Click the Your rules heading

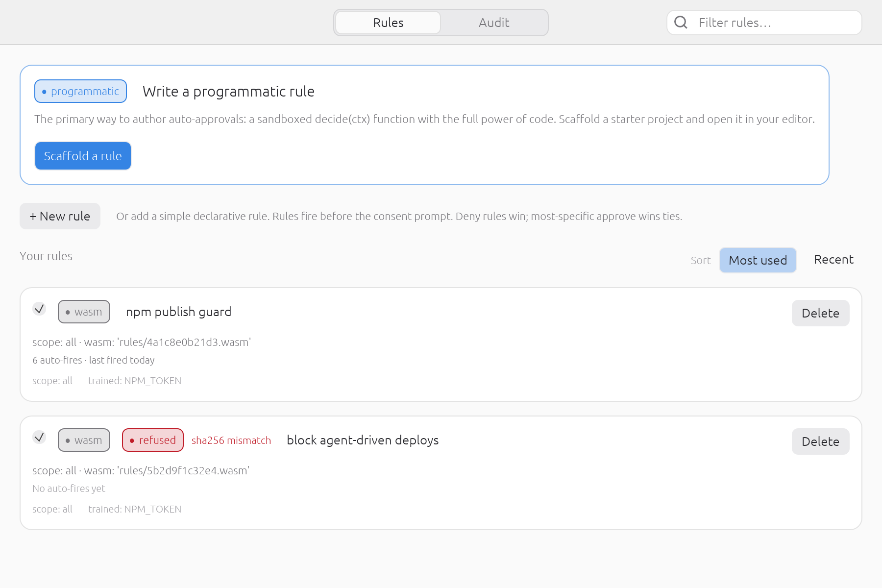click(x=46, y=256)
